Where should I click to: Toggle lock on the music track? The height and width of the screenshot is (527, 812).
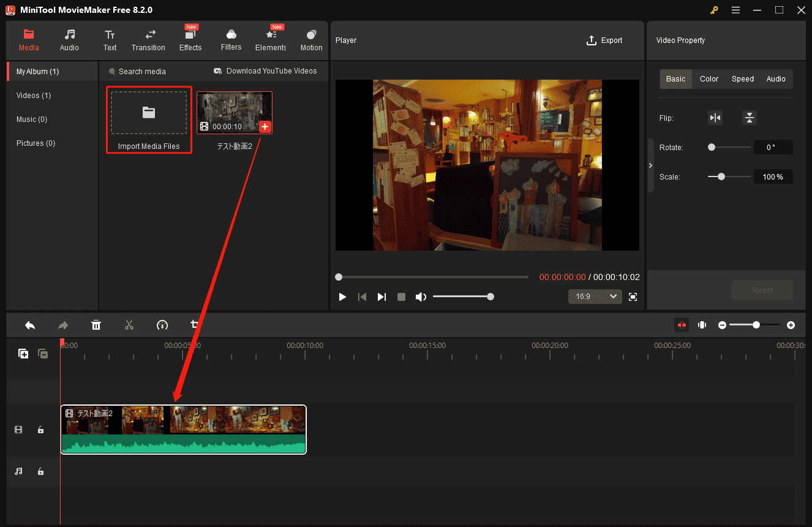point(40,471)
